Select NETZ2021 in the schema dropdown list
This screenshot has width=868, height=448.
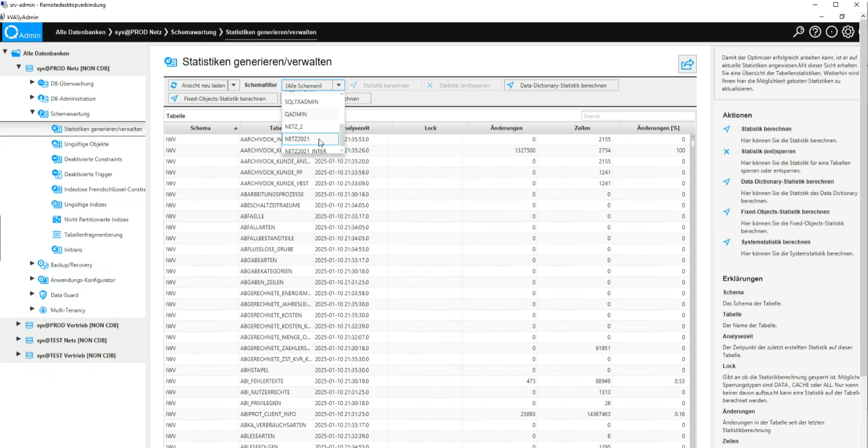(x=297, y=139)
